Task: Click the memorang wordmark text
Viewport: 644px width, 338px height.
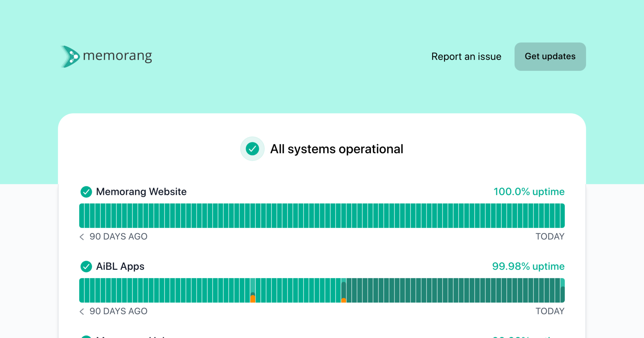Action: tap(117, 56)
